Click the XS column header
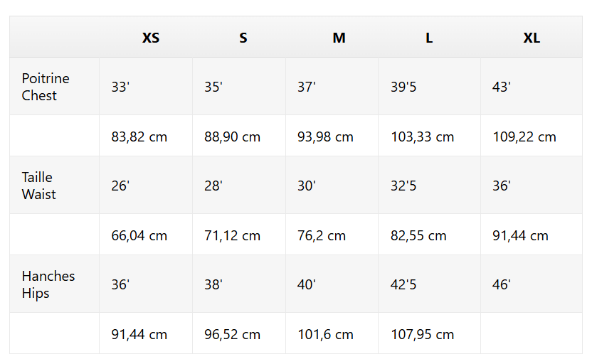The width and height of the screenshot is (597, 364). pyautogui.click(x=151, y=38)
